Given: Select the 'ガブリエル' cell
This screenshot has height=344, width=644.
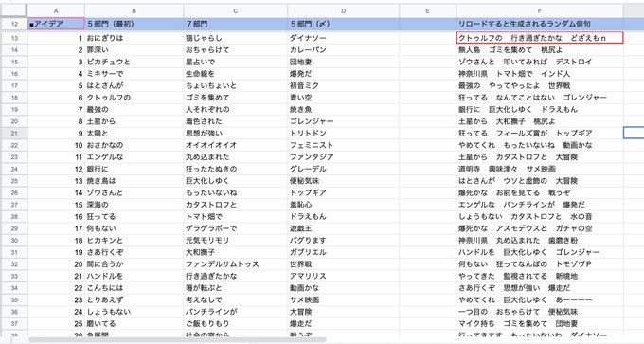Looking at the screenshot, I should click(x=343, y=252).
